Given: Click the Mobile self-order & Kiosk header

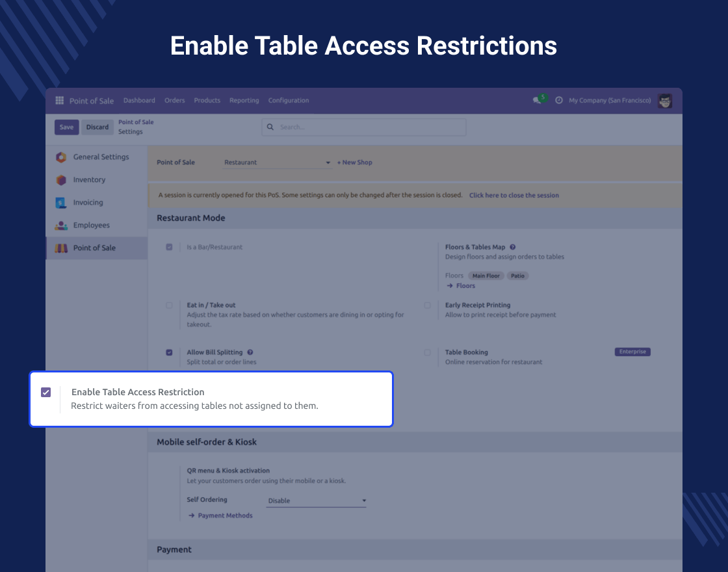Looking at the screenshot, I should click(x=207, y=442).
